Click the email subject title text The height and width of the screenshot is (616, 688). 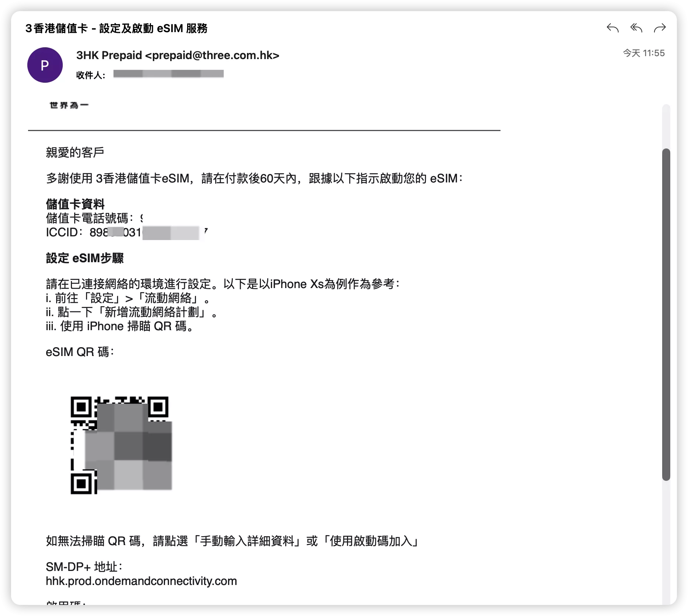pyautogui.click(x=116, y=28)
